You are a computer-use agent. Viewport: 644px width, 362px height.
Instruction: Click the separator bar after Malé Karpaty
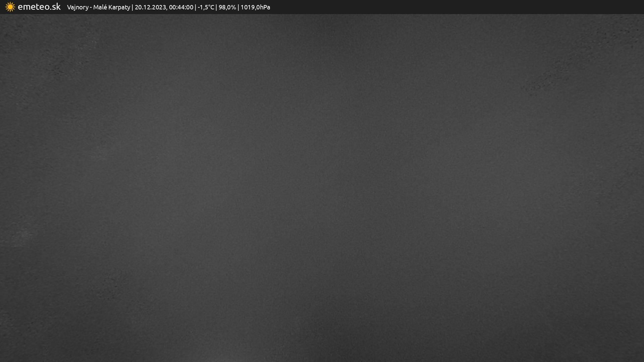tap(132, 7)
